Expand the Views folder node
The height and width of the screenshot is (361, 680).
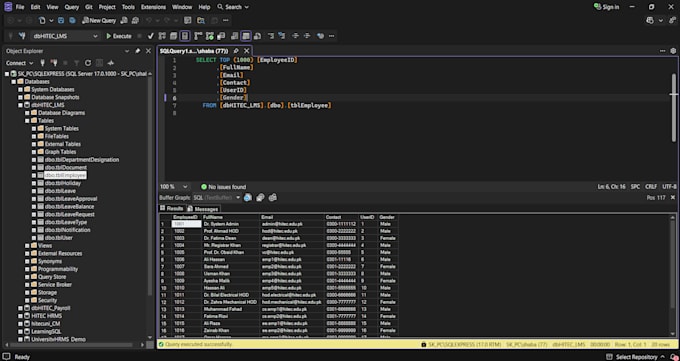tap(27, 246)
